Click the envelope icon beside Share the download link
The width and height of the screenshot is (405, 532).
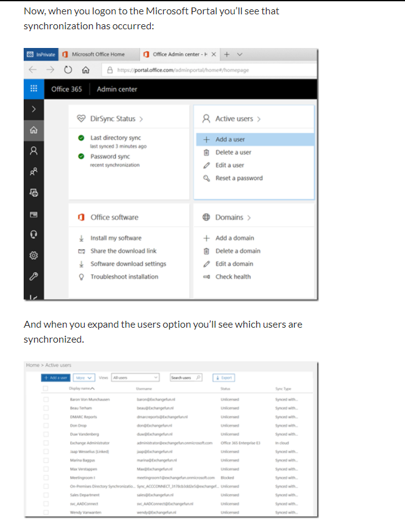[x=82, y=251]
